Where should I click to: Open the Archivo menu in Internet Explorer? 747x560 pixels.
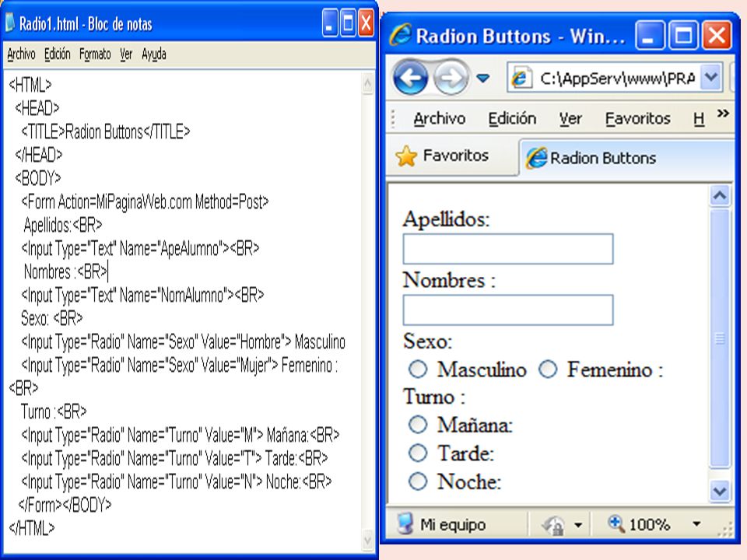(x=439, y=118)
